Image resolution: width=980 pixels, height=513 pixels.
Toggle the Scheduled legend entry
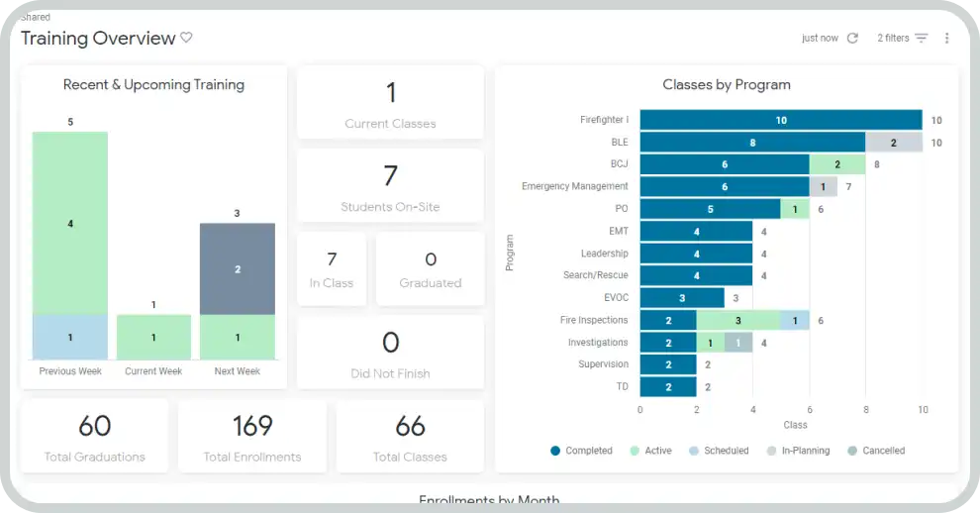click(726, 451)
